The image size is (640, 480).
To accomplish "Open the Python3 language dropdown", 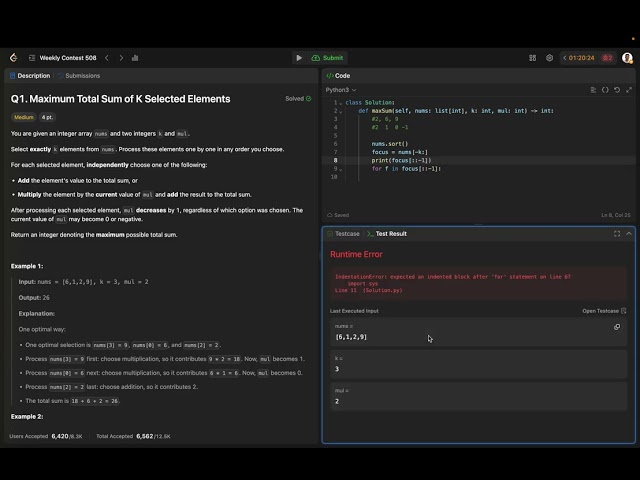I will pos(341,90).
